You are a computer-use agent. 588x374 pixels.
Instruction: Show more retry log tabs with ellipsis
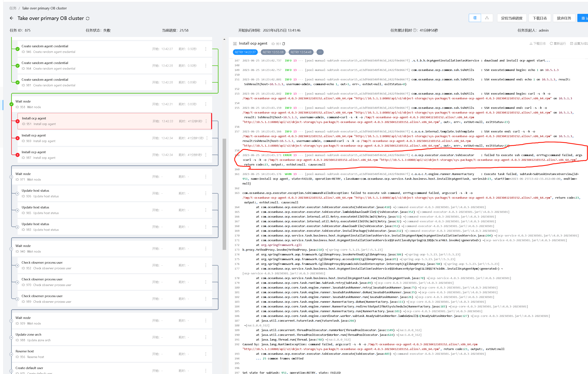pyautogui.click(x=320, y=52)
